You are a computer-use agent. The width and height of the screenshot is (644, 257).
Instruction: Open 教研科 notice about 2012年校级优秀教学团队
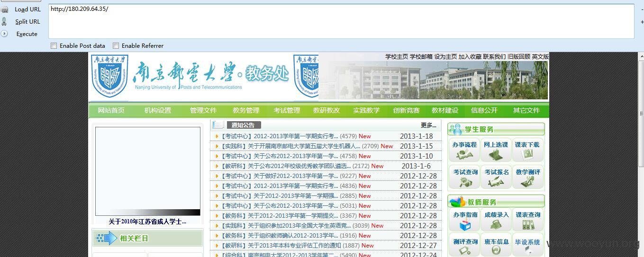286,166
